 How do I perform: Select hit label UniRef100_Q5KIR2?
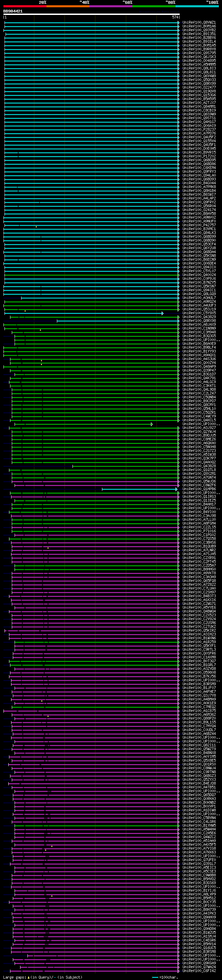[199, 630]
